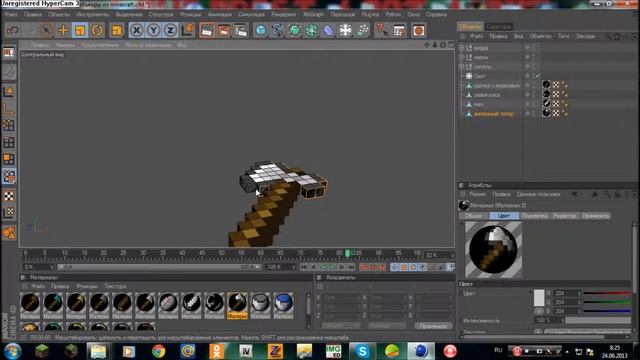This screenshot has width=640, height=360.
Task: Toggle the Z axis lock
Action: [x=171, y=30]
